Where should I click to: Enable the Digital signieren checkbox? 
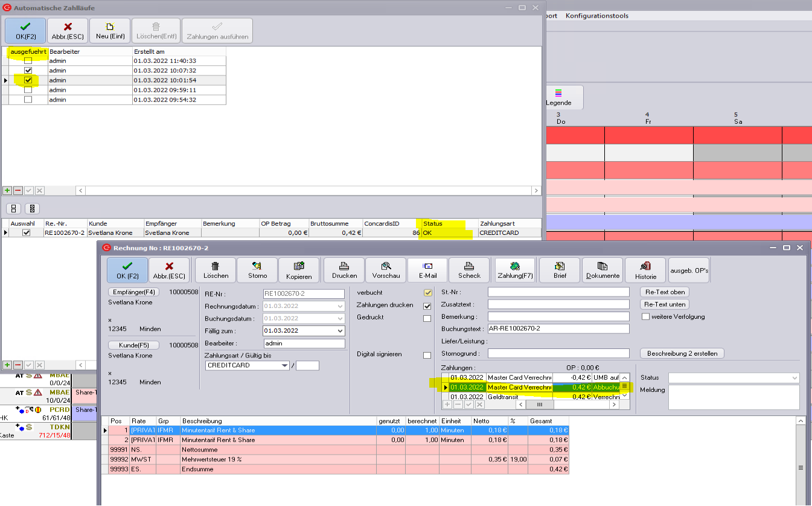click(427, 355)
